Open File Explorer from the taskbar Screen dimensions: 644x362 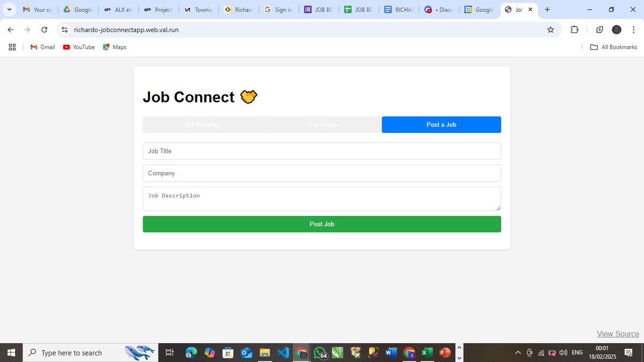tap(265, 353)
